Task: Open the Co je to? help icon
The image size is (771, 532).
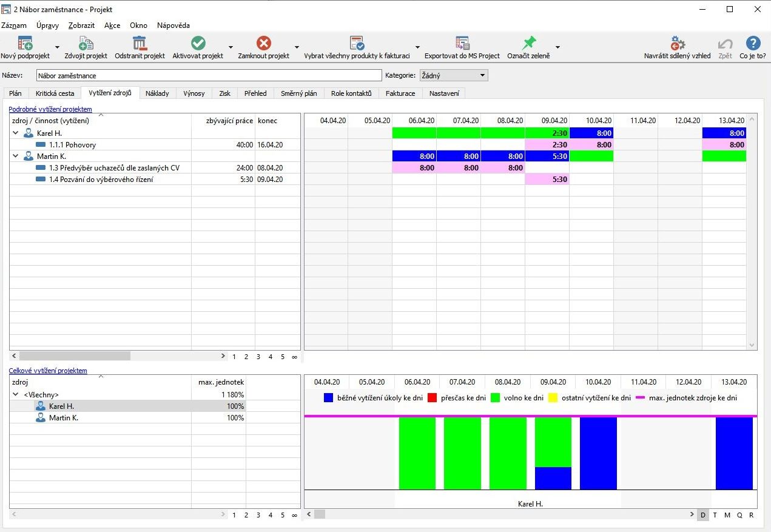Action: [753, 43]
